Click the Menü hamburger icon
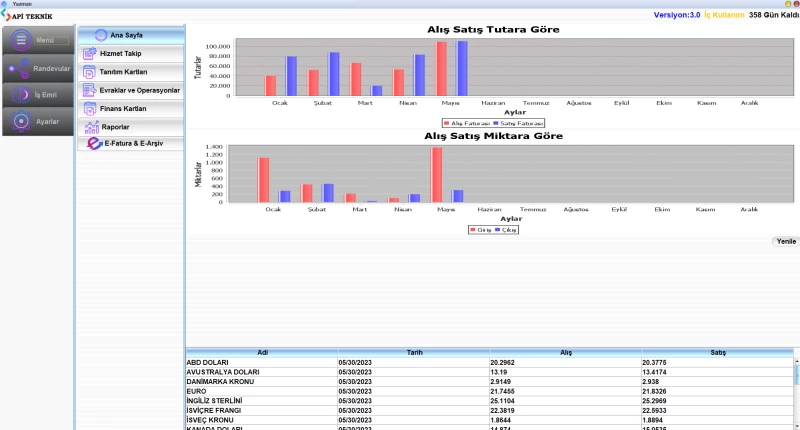The height and width of the screenshot is (430, 800). [21, 40]
